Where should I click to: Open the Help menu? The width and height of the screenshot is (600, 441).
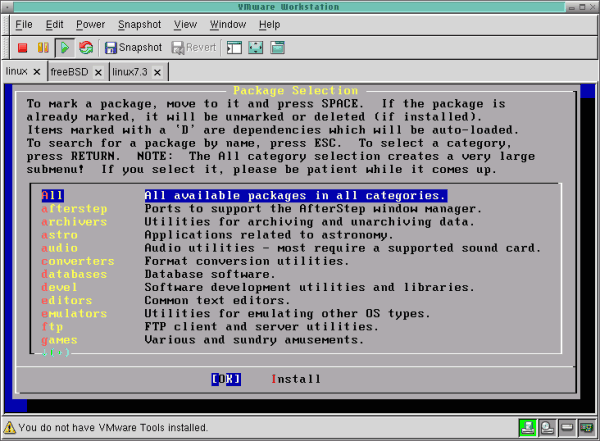pyautogui.click(x=269, y=24)
